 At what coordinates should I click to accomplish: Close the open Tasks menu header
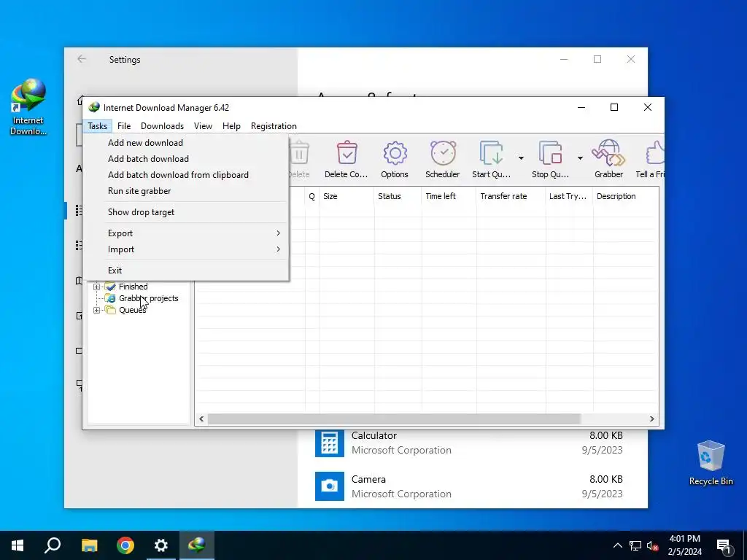pyautogui.click(x=97, y=126)
